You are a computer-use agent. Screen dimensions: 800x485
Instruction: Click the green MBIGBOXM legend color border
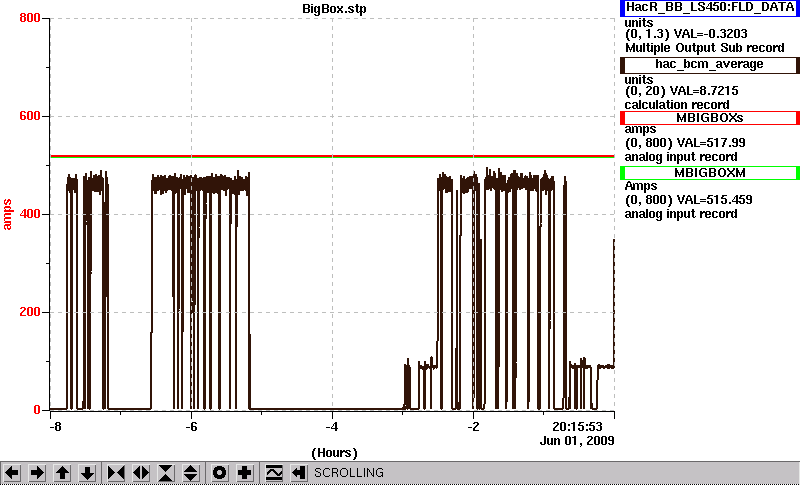[x=623, y=173]
